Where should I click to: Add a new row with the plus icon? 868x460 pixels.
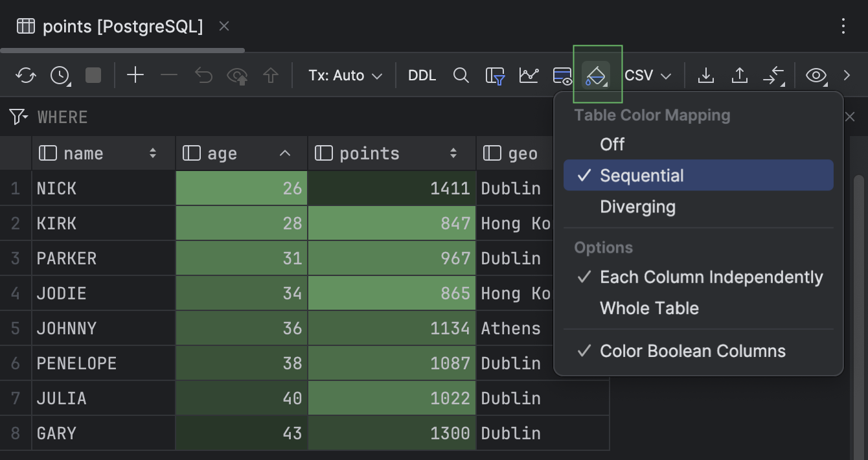tap(135, 75)
